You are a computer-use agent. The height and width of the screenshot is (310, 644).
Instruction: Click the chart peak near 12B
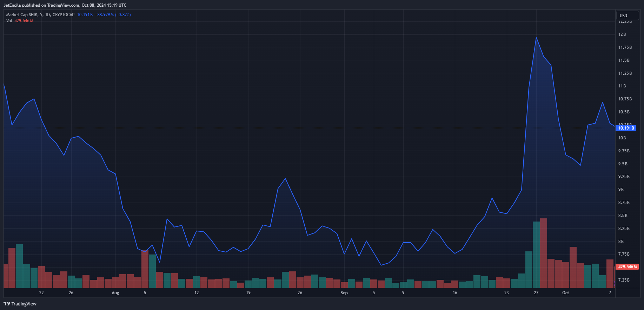[x=536, y=38]
